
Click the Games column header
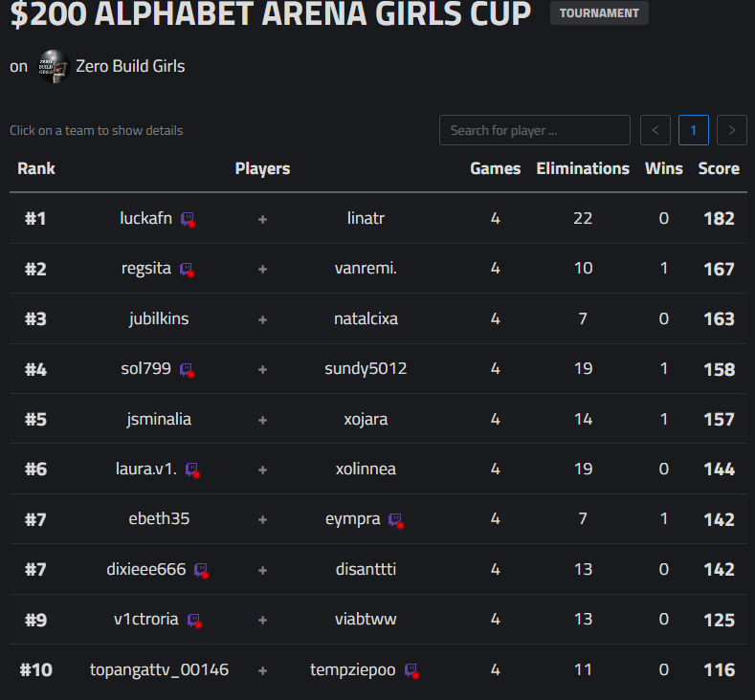pos(495,168)
